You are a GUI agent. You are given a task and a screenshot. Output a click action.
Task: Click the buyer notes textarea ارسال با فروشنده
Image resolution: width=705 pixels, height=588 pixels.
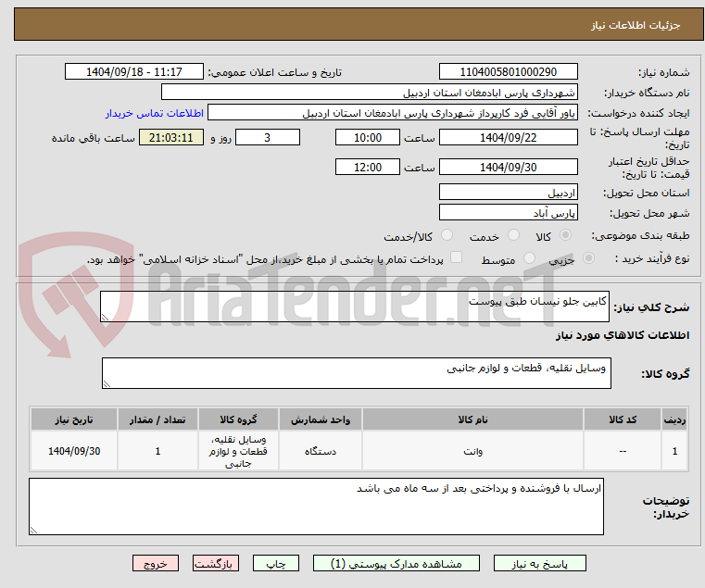[x=316, y=507]
